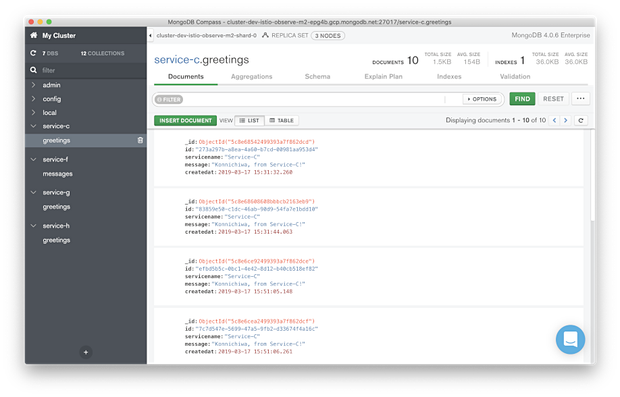Open the more options ellipsis menu

pos(580,98)
